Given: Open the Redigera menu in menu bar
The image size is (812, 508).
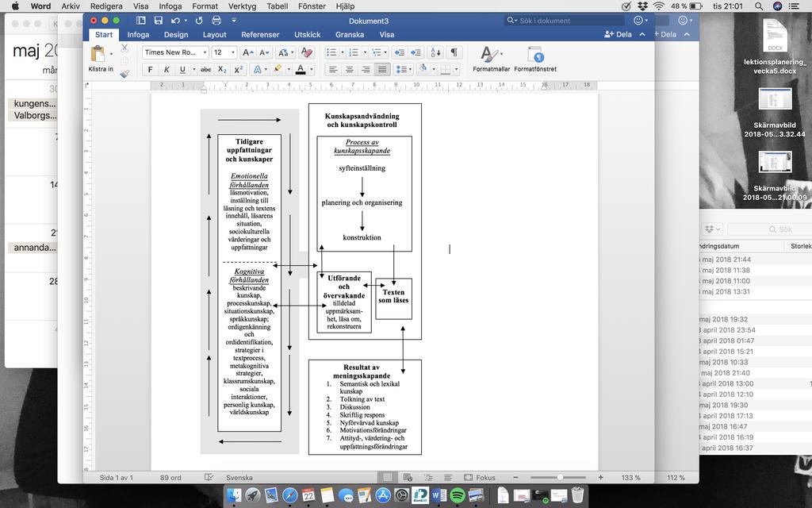Looking at the screenshot, I should point(106,6).
